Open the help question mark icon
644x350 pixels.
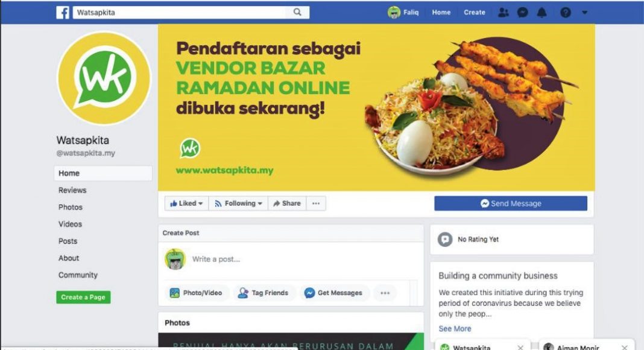point(566,12)
